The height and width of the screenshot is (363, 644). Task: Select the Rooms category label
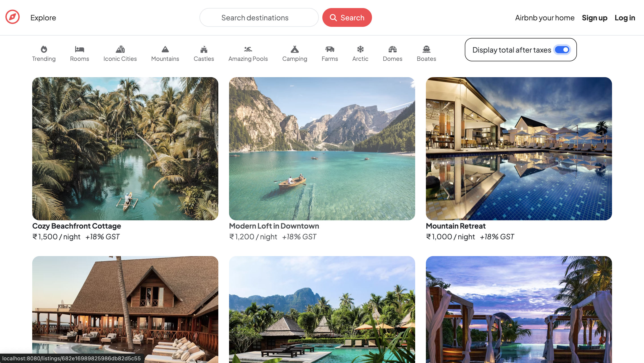point(79,59)
